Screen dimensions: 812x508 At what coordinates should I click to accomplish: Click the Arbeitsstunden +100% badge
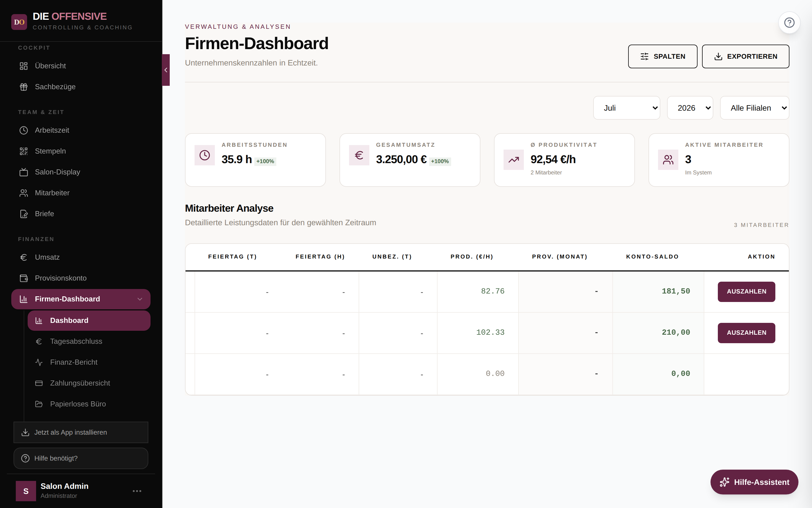click(265, 161)
